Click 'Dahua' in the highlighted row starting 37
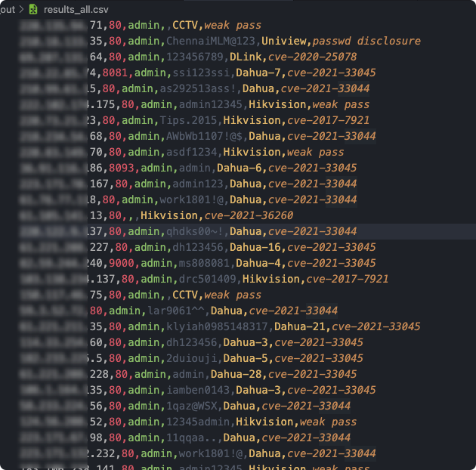The height and width of the screenshot is (470, 476). pos(246,231)
